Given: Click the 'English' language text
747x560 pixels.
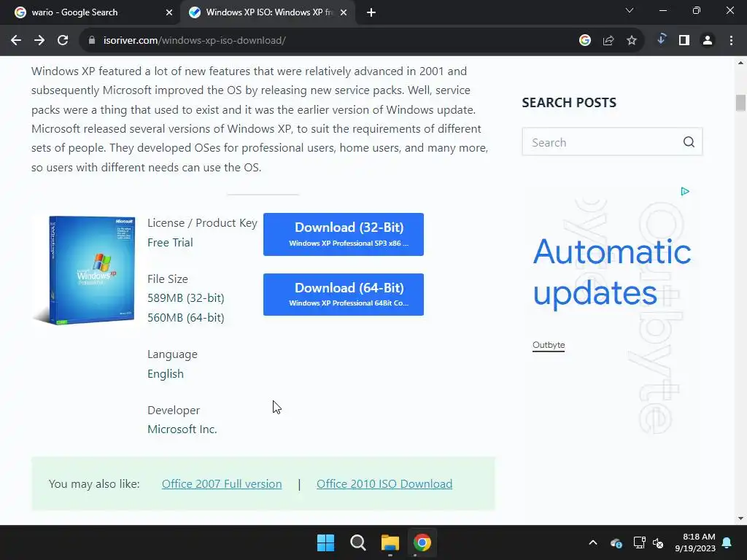Looking at the screenshot, I should tap(166, 374).
